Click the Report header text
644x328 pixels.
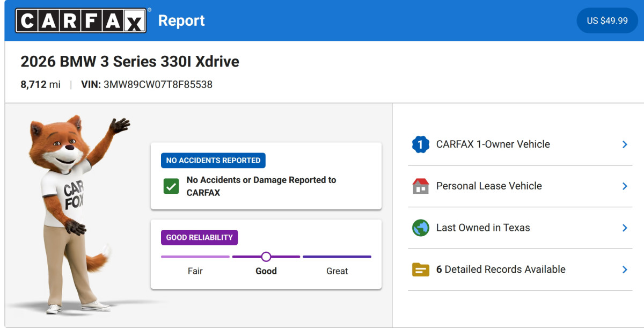pos(181,20)
